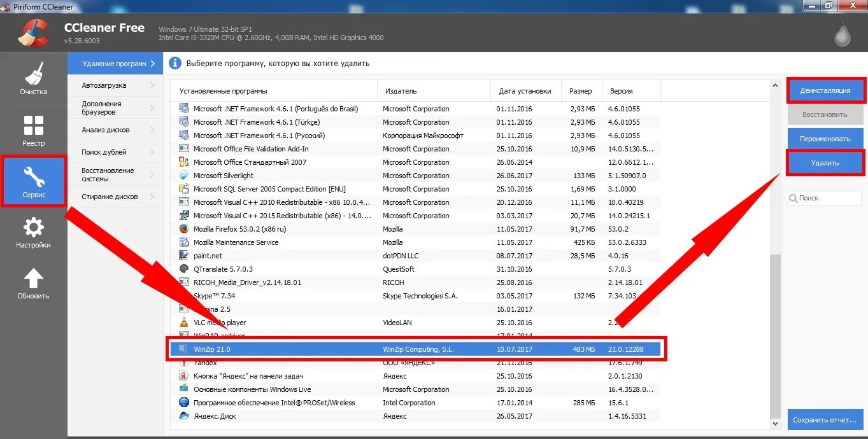Open Восстановление системы tab
Screen dimensions: 868x439
coord(115,174)
